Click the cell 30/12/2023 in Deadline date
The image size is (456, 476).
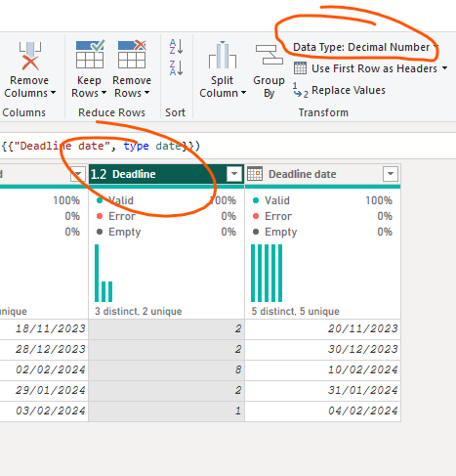(322, 350)
